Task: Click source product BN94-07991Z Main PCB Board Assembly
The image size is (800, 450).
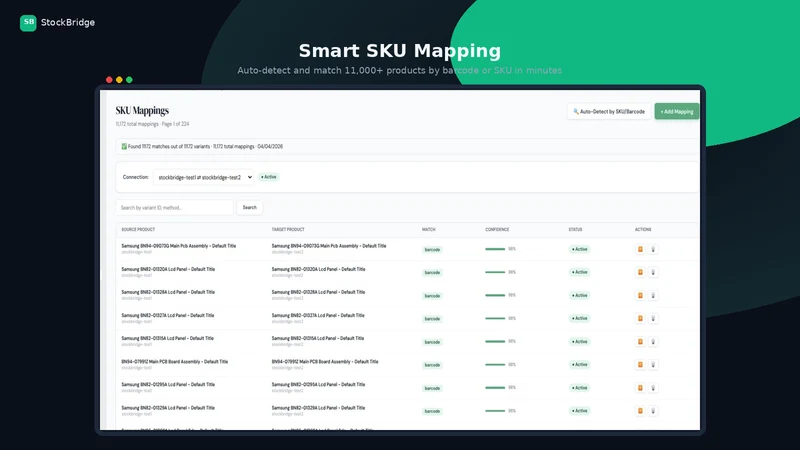Action: (x=174, y=362)
